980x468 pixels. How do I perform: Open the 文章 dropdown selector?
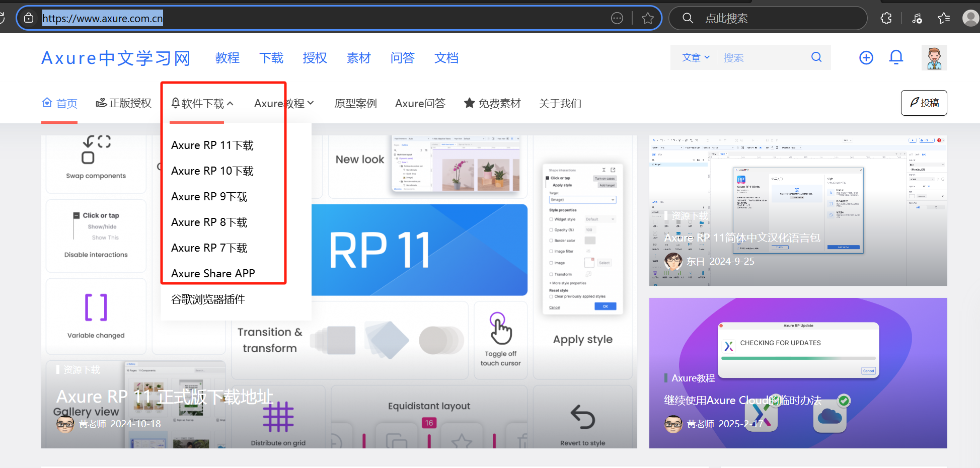coord(695,57)
